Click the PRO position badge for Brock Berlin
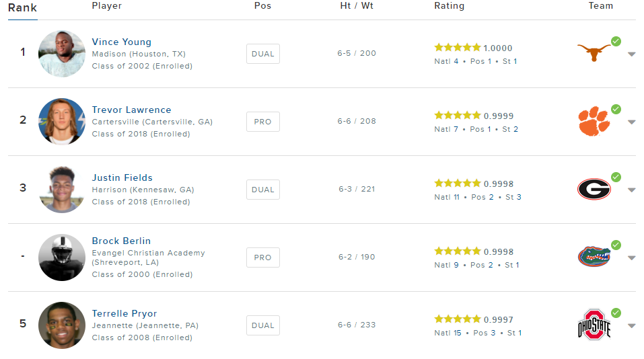The height and width of the screenshot is (359, 644). click(262, 257)
